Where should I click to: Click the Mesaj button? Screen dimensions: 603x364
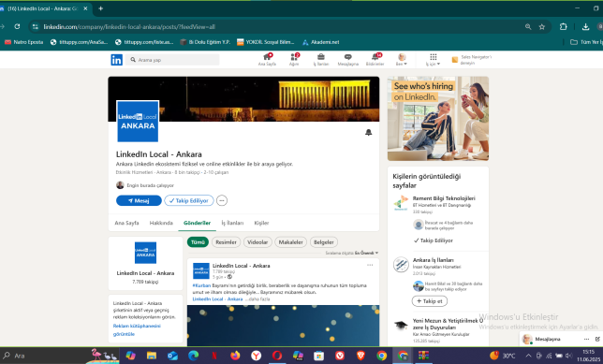coord(139,200)
